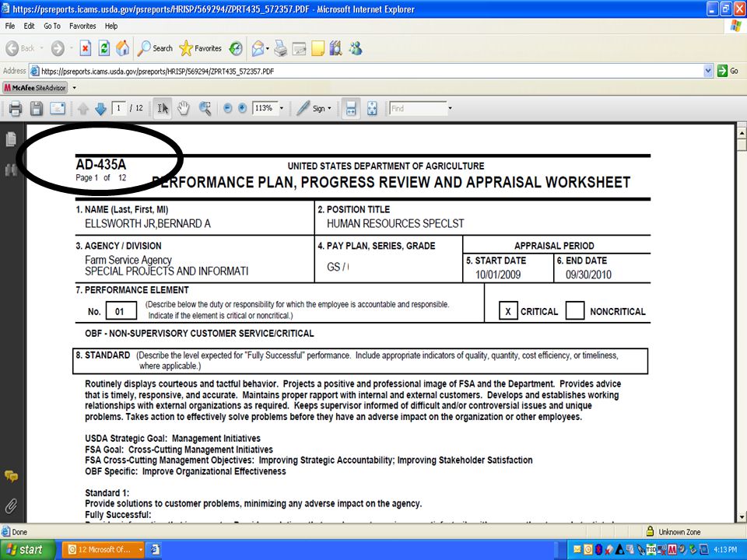Click the IE Forward arrow button
Screen dimensions: 747x560
click(58, 48)
